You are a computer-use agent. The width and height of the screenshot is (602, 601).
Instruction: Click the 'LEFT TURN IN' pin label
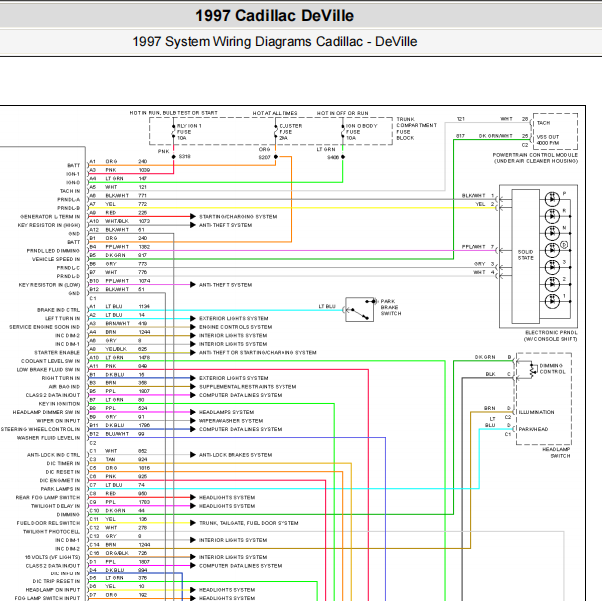[x=63, y=318]
